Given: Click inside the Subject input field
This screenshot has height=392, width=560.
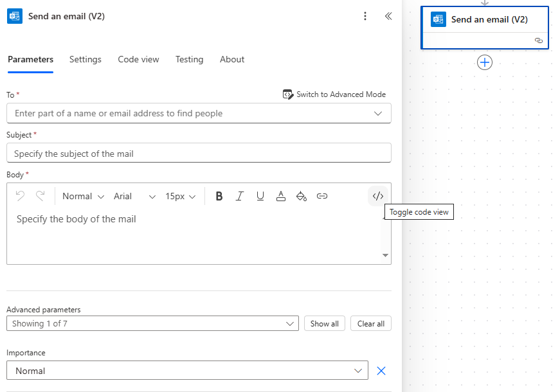Looking at the screenshot, I should coord(193,153).
